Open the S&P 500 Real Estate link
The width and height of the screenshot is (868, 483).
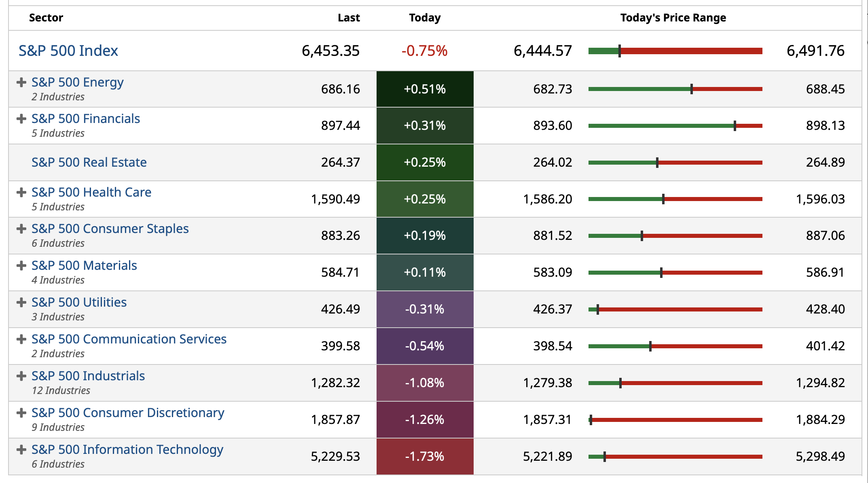pos(89,163)
